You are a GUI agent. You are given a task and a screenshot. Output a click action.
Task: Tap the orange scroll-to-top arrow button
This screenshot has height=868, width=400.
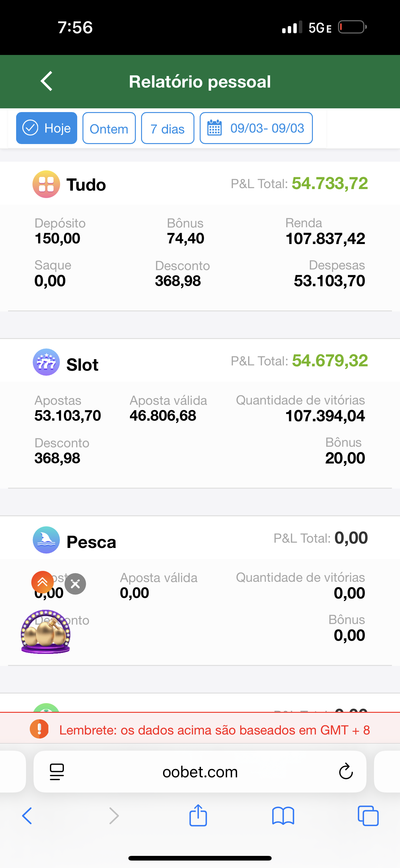43,582
